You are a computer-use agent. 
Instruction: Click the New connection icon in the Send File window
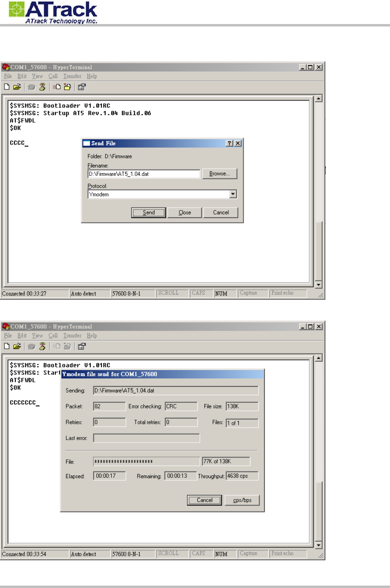click(7, 87)
